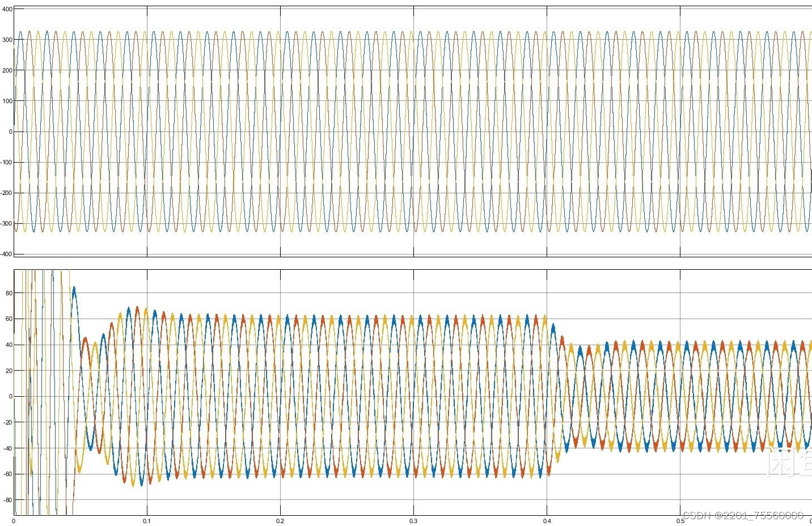Click inside the lower three-phase current plot

pos(413,392)
